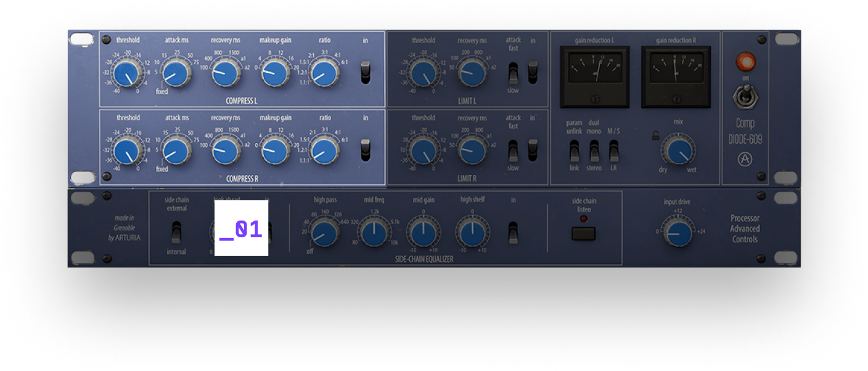Image resolution: width=868 pixels, height=371 pixels.
Task: Click the LIMIT R section label
Action: pyautogui.click(x=468, y=179)
